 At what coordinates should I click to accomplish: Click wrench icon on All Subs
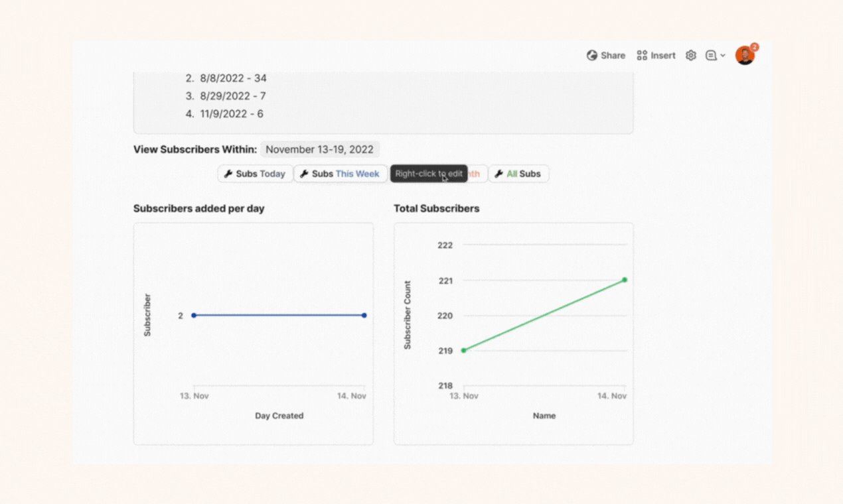pos(499,174)
